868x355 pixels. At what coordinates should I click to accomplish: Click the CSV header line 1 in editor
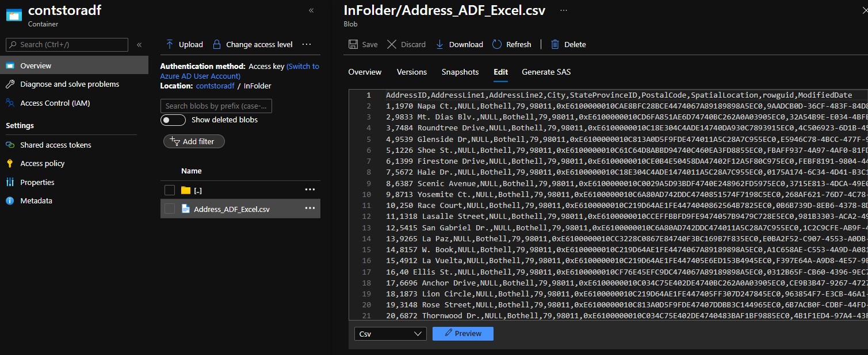[619, 95]
